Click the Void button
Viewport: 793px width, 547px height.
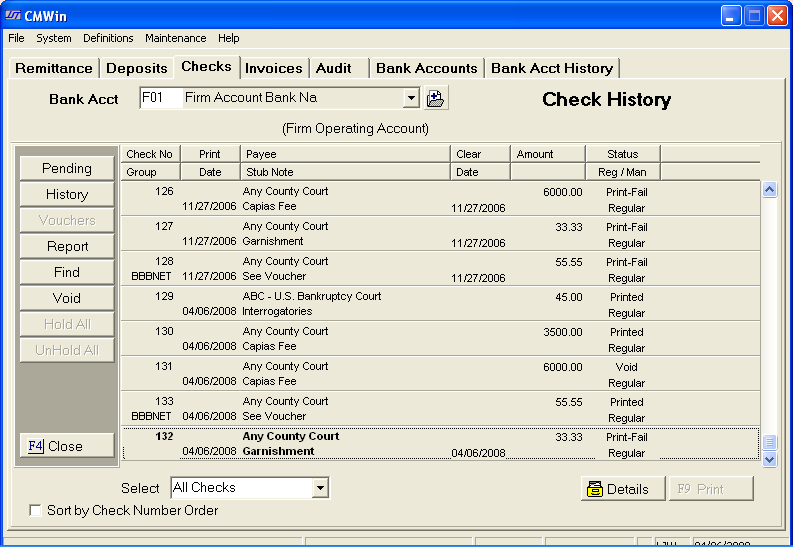coord(67,298)
